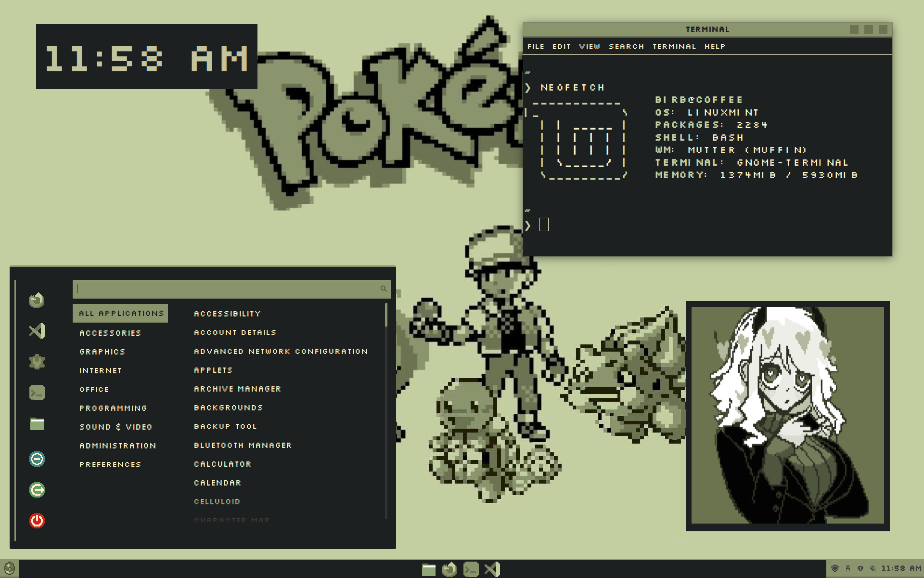Open file manager from the bottom panel

point(428,569)
